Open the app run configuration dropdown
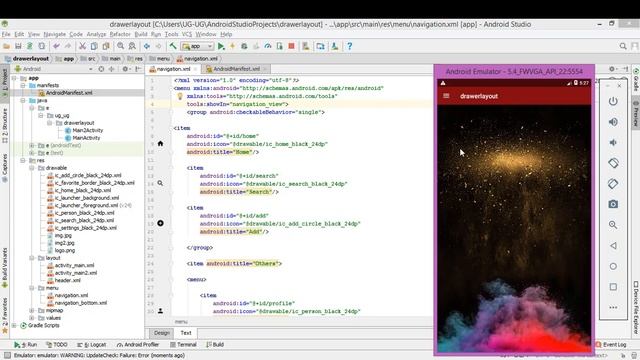 tap(198, 47)
